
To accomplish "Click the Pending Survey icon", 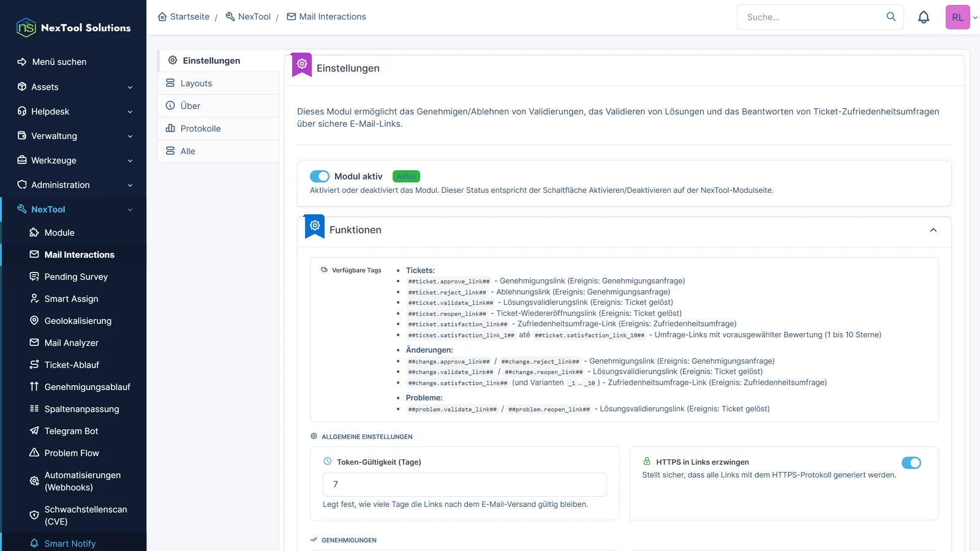I will (34, 277).
